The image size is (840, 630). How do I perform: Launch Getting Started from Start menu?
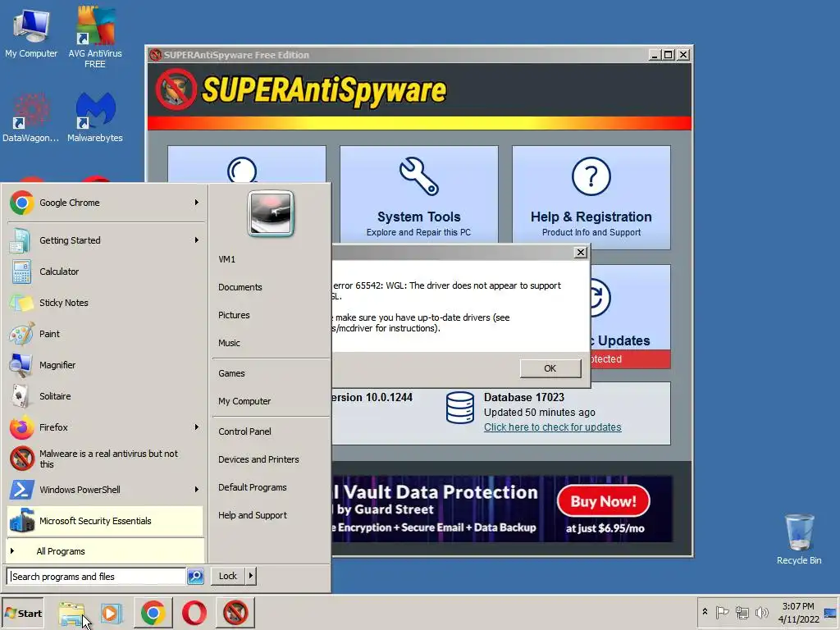pyautogui.click(x=106, y=240)
